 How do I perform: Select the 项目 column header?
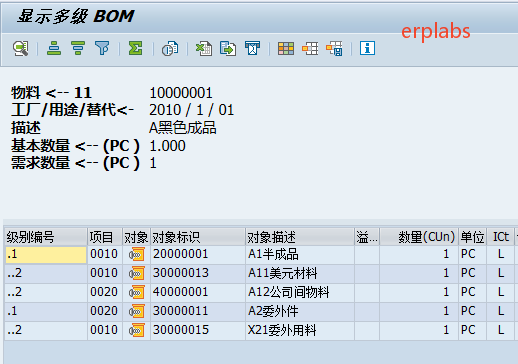click(x=105, y=237)
